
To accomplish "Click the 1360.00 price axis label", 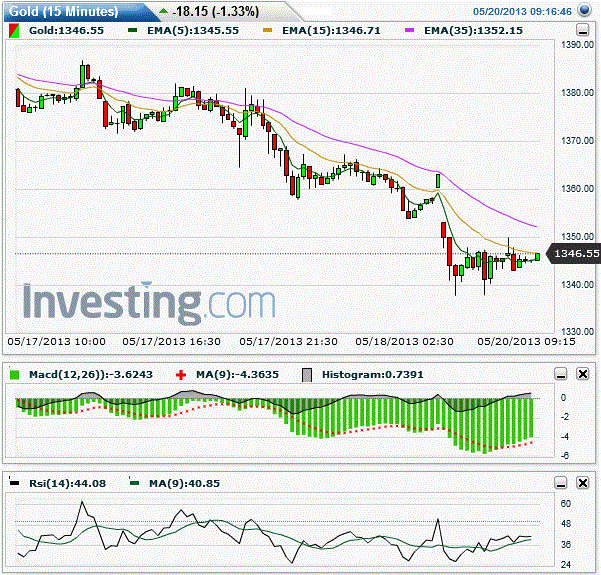I will [577, 189].
